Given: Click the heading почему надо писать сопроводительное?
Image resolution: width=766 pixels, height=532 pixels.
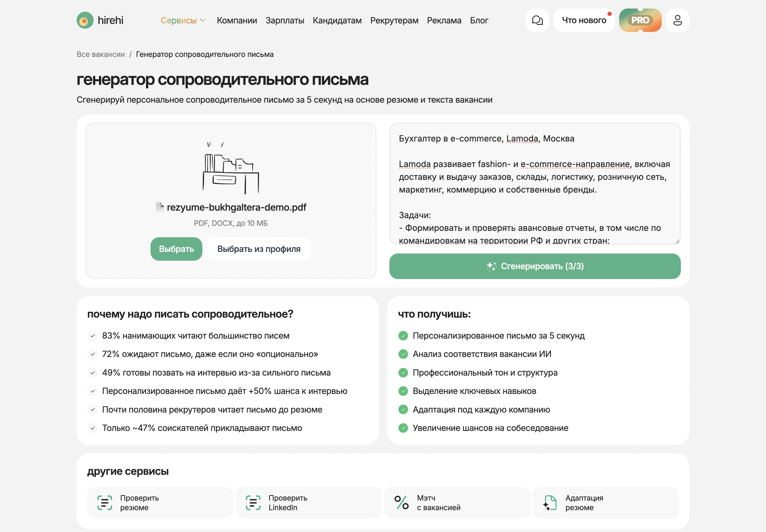Looking at the screenshot, I should (x=190, y=314).
